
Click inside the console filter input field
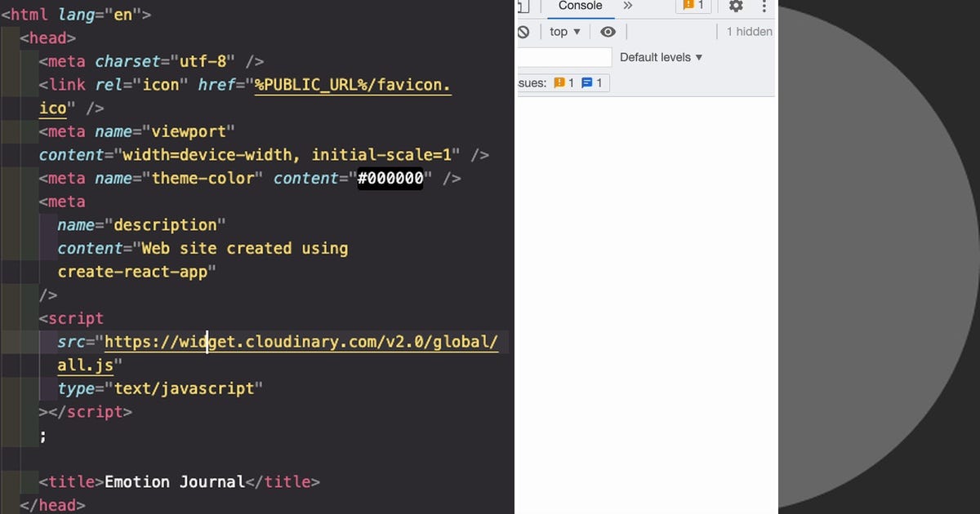click(x=563, y=57)
